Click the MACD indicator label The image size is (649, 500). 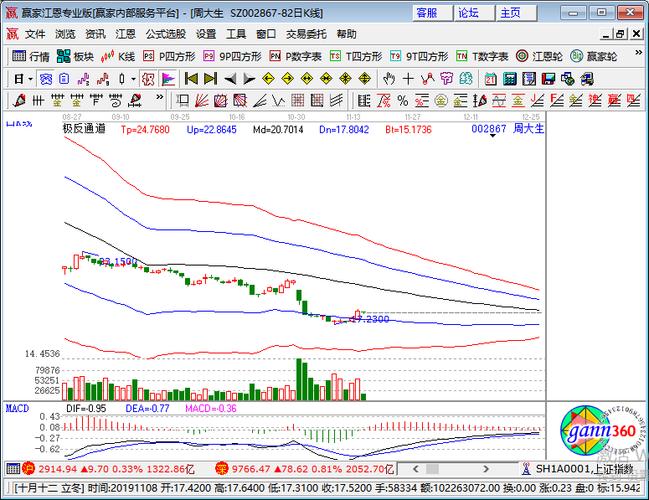point(17,409)
